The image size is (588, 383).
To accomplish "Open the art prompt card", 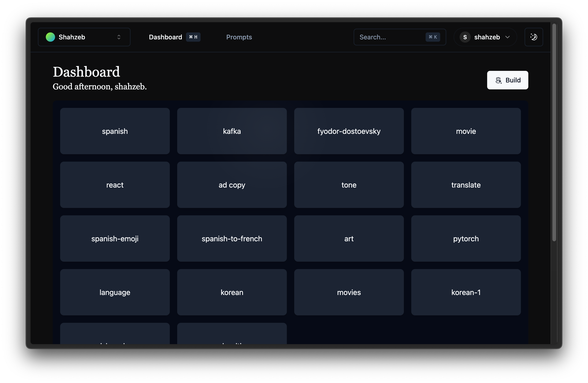I will 349,238.
